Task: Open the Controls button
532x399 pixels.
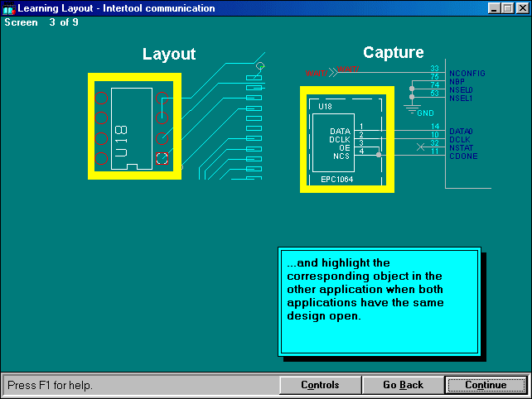Action: point(320,385)
